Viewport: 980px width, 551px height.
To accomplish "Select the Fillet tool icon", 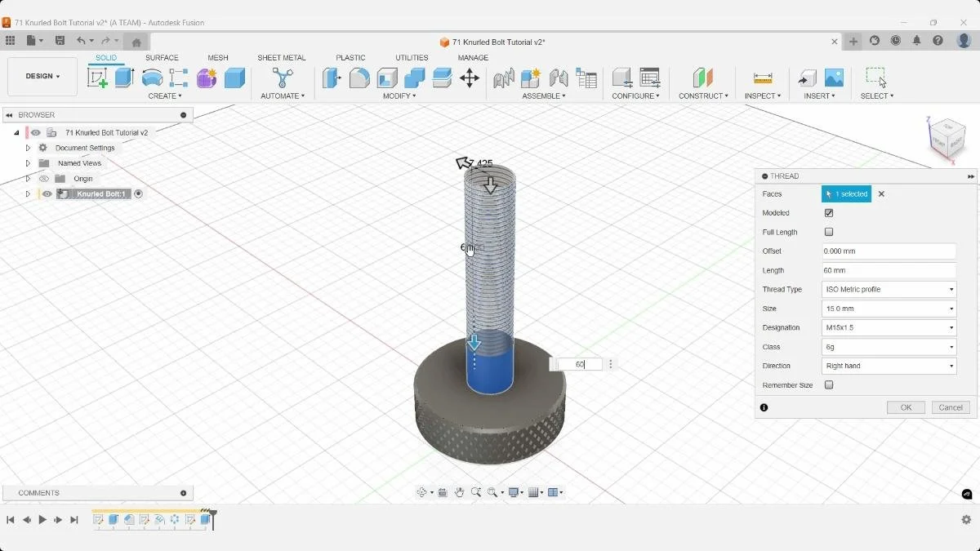I will point(359,78).
